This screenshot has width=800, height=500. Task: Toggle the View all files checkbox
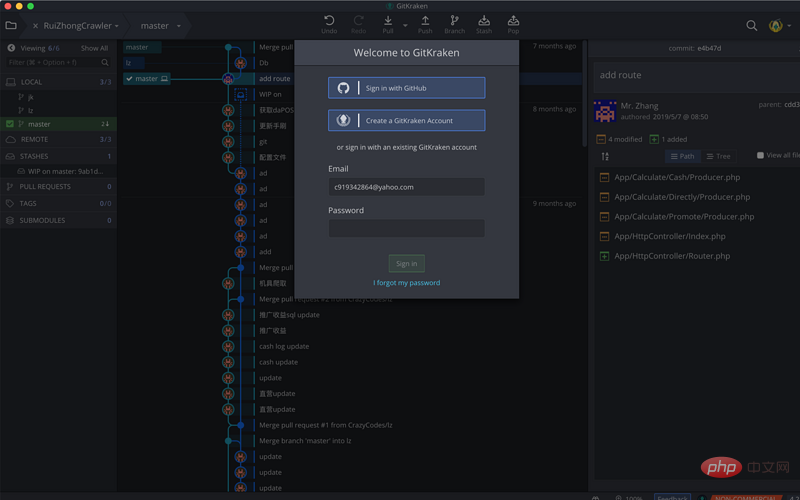[760, 155]
